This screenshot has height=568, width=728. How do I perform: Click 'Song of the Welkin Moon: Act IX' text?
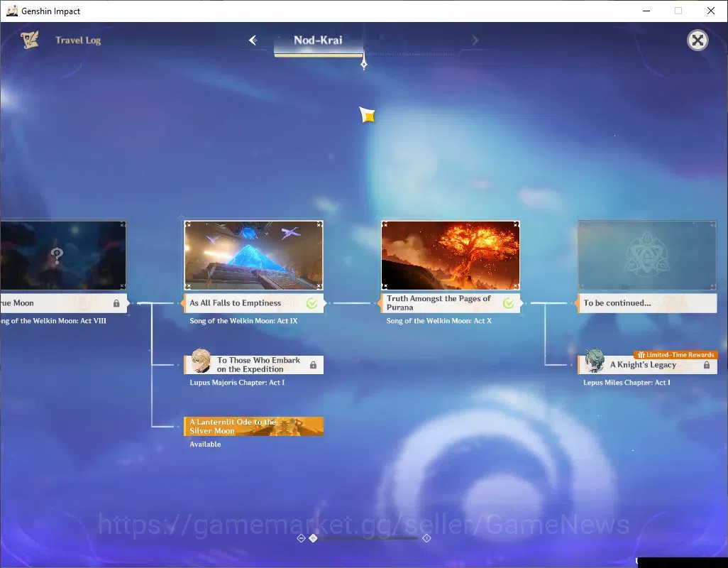[x=243, y=321]
